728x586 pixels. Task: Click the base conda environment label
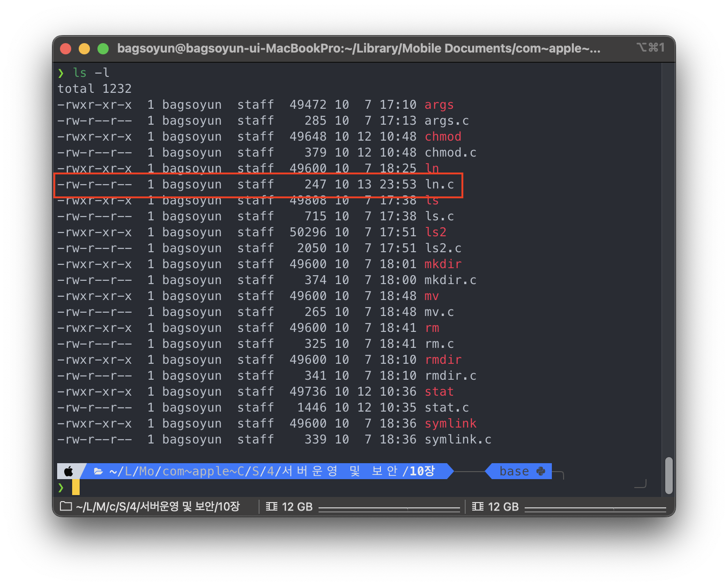coord(514,471)
